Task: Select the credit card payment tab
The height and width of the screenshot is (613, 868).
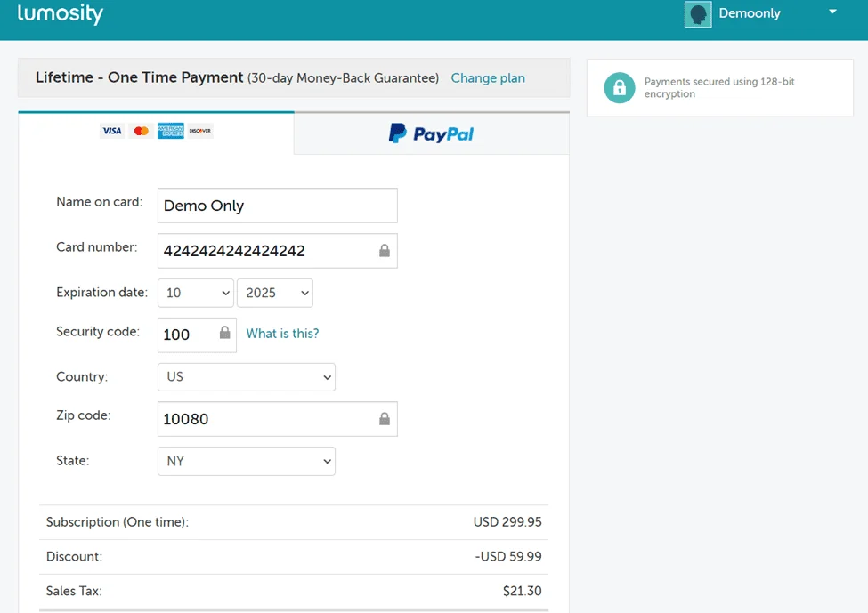Action: [x=156, y=133]
